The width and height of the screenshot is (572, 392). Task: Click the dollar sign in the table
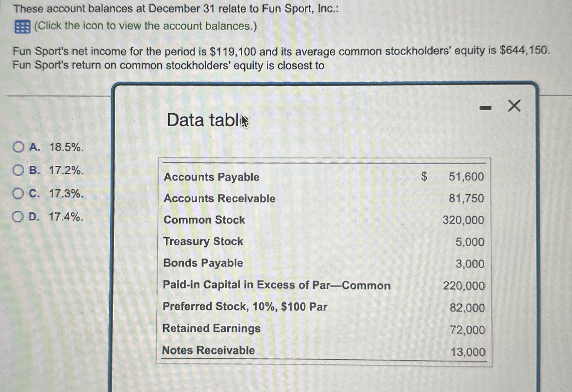tap(424, 176)
